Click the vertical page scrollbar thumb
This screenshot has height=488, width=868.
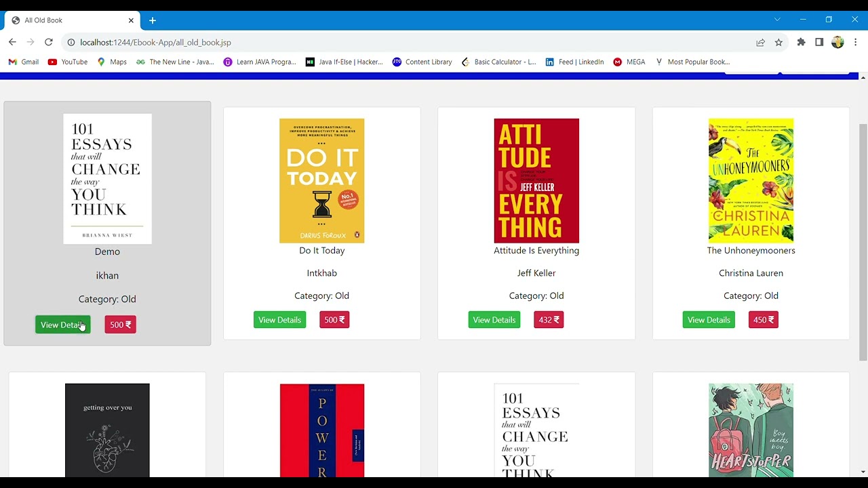pos(863,242)
